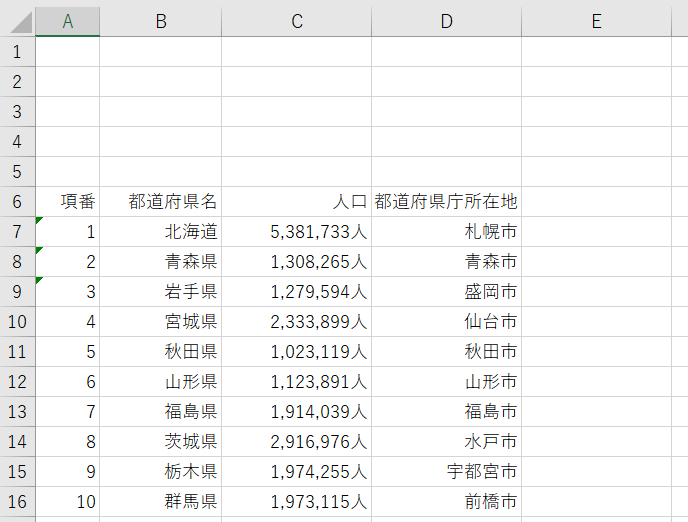Select row 6 header
The width and height of the screenshot is (688, 522).
click(17, 201)
